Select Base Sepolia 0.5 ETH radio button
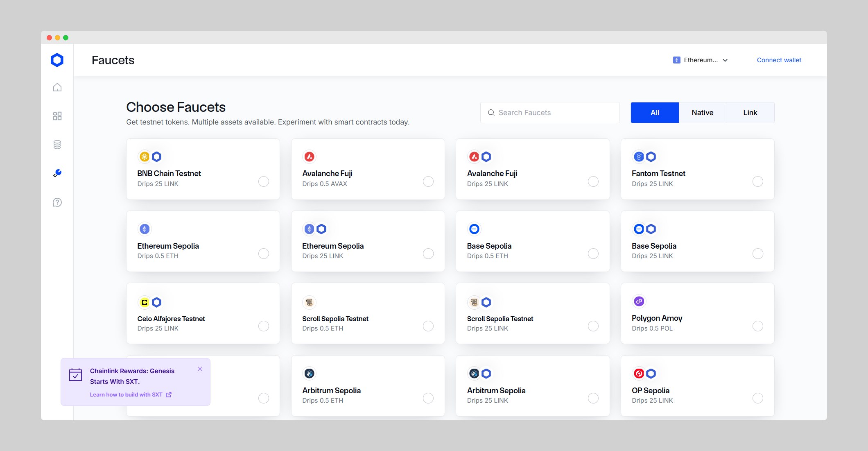The height and width of the screenshot is (451, 868). click(x=593, y=254)
